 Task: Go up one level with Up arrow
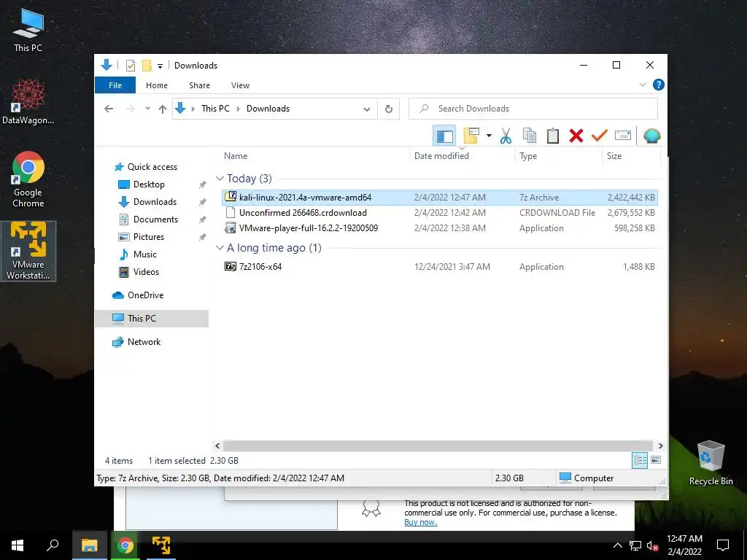(163, 109)
